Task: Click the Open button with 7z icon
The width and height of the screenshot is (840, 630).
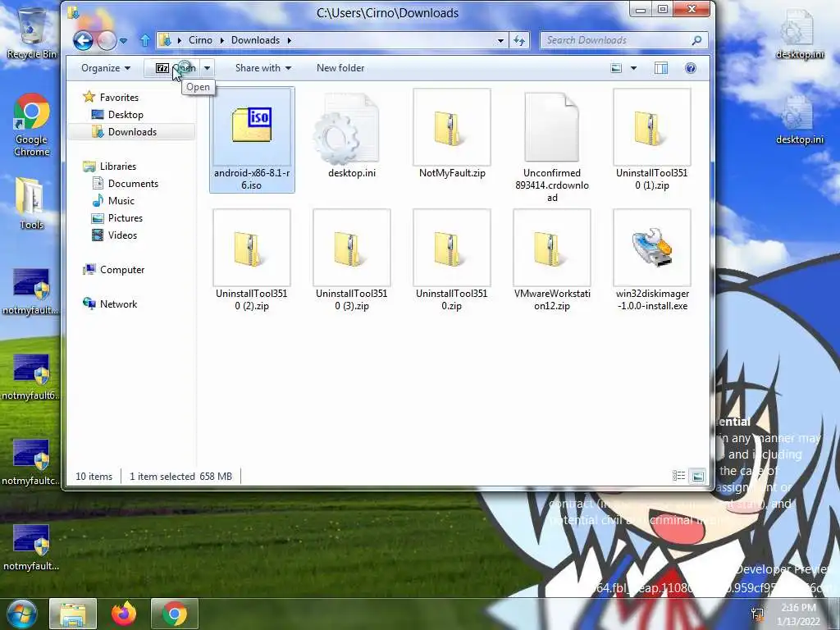Action: pyautogui.click(x=172, y=68)
